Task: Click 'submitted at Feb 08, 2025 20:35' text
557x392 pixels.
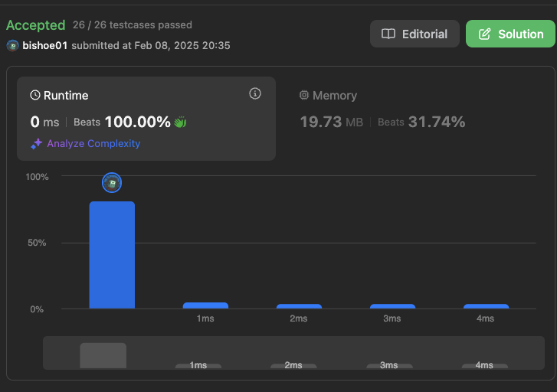Action: click(151, 45)
